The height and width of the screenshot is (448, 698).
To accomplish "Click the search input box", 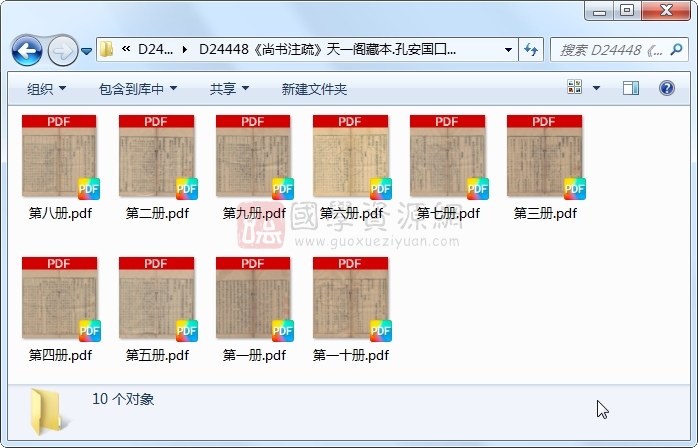I will pos(610,49).
